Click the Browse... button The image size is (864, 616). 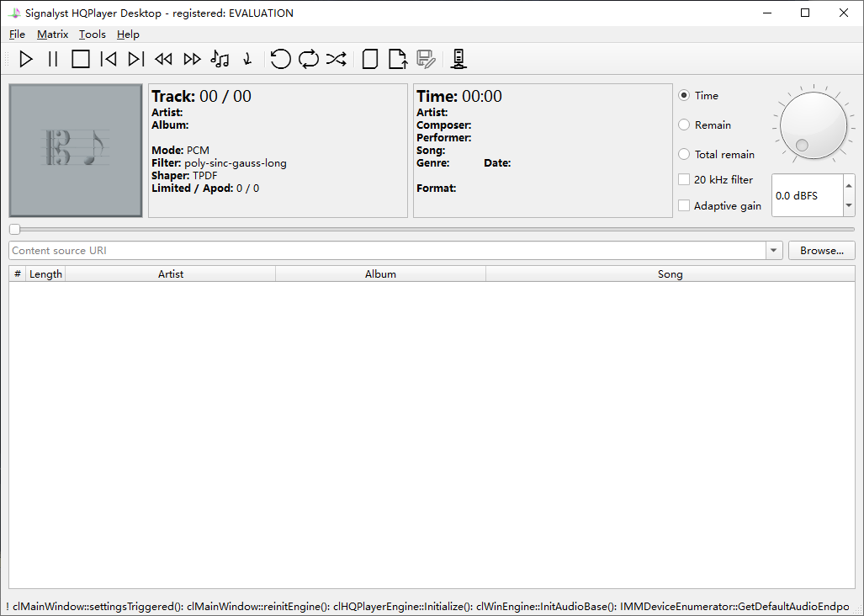[821, 251]
